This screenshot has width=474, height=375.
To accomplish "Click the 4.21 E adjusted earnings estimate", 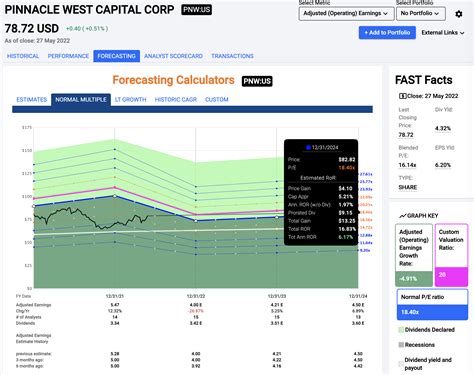I will pos(277,305).
